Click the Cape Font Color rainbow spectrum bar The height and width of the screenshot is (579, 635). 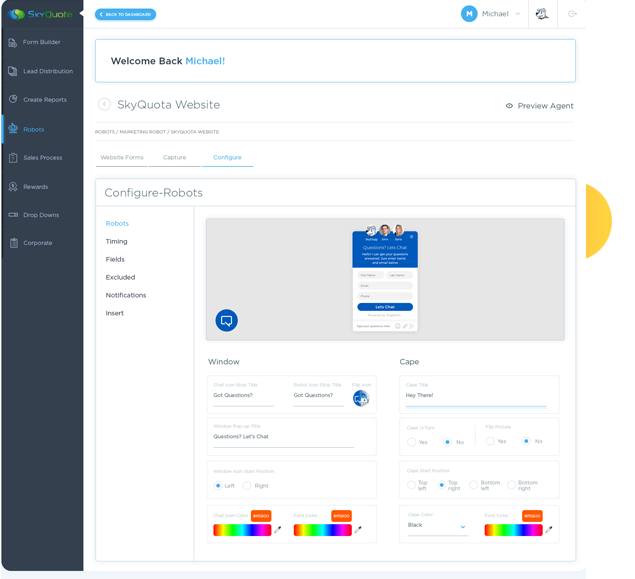[513, 530]
